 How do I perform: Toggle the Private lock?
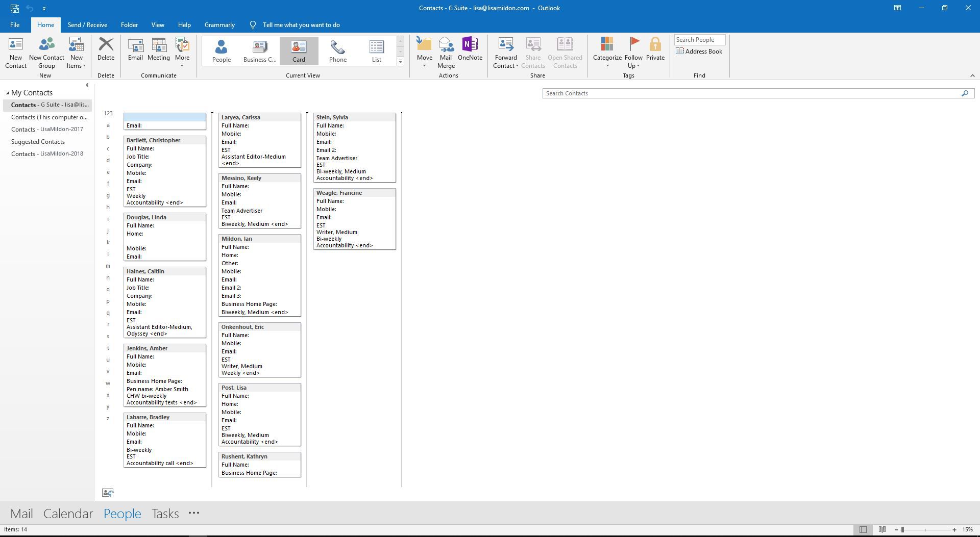(655, 49)
